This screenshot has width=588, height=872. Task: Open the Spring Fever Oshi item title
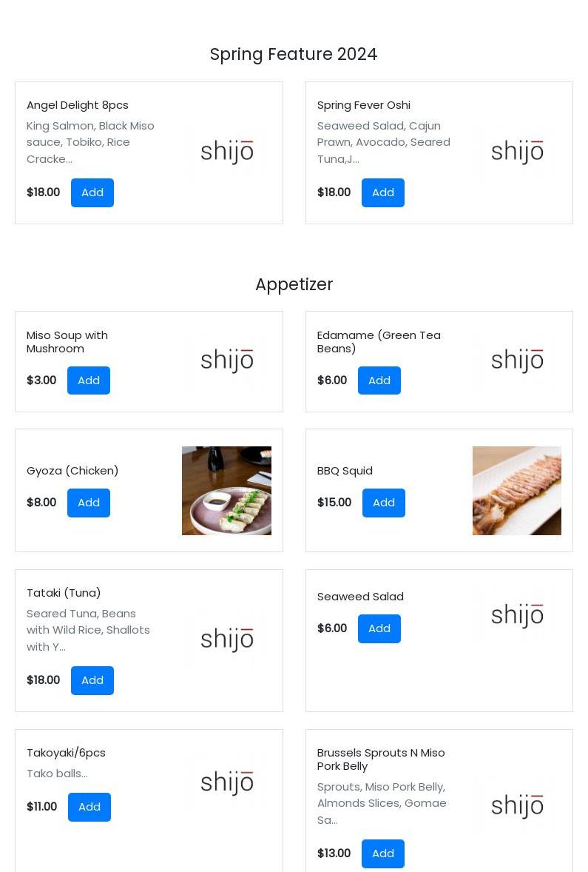tap(364, 105)
